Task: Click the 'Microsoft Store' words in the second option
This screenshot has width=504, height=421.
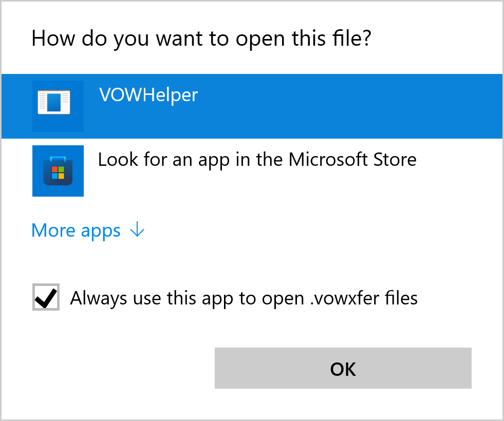Action: (352, 160)
